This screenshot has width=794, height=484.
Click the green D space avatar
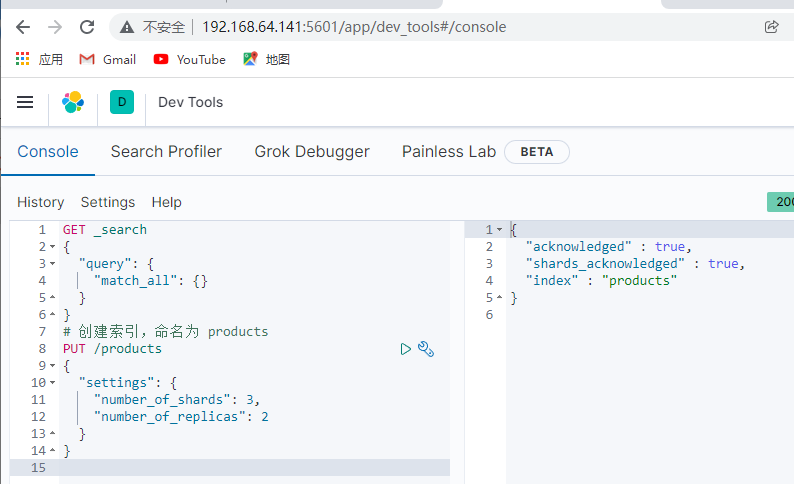pos(122,102)
